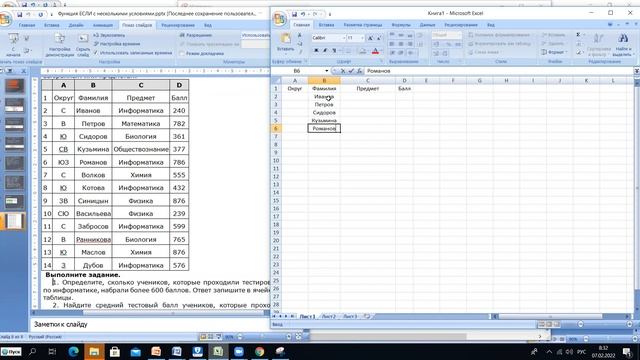
Task: Expand the Excel font size dropdown
Action: 362,38
